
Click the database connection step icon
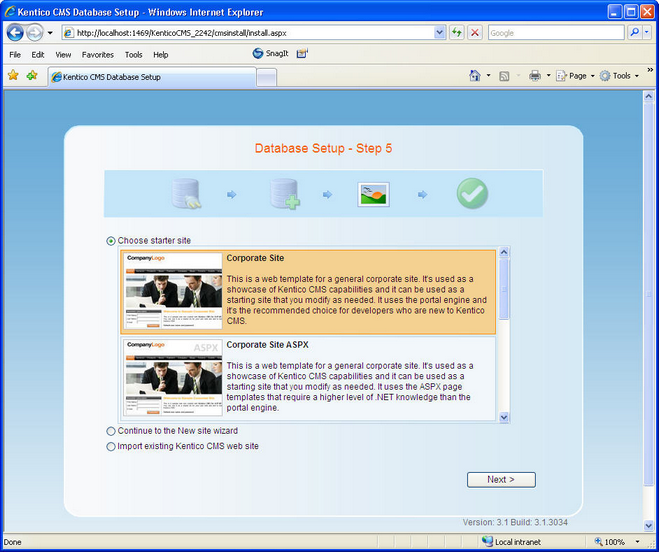tap(187, 193)
